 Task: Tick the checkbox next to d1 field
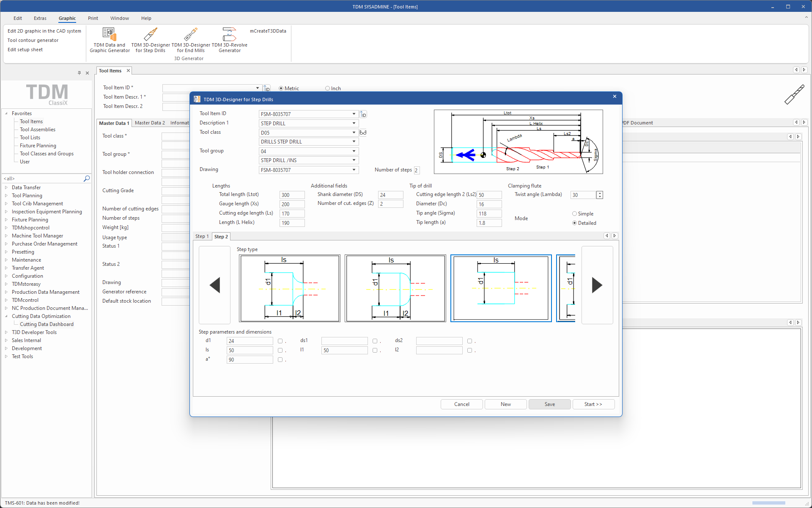pos(280,341)
